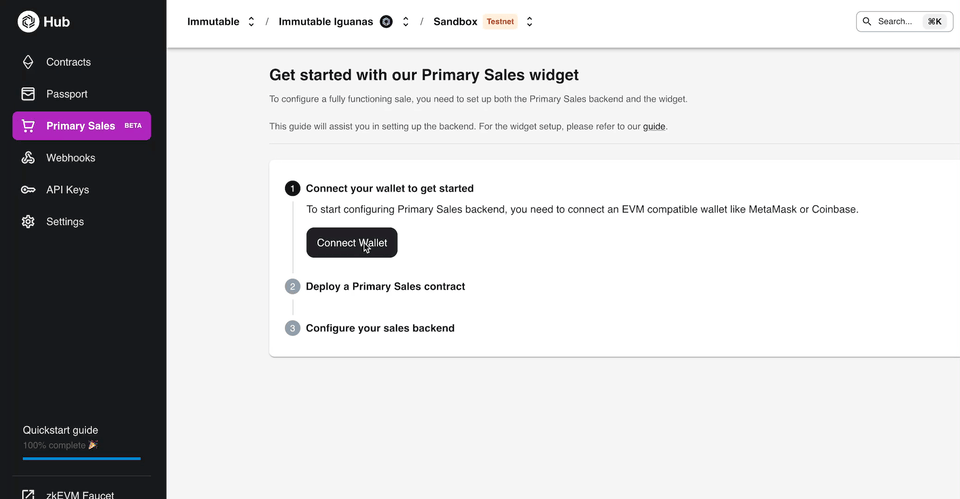Click the Settings gear icon
The height and width of the screenshot is (499, 960).
[28, 222]
